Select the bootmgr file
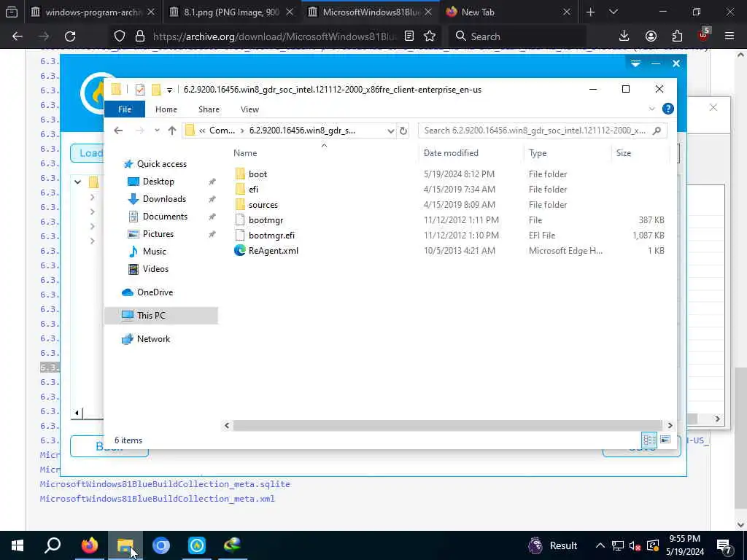Image resolution: width=747 pixels, height=560 pixels. click(x=266, y=220)
